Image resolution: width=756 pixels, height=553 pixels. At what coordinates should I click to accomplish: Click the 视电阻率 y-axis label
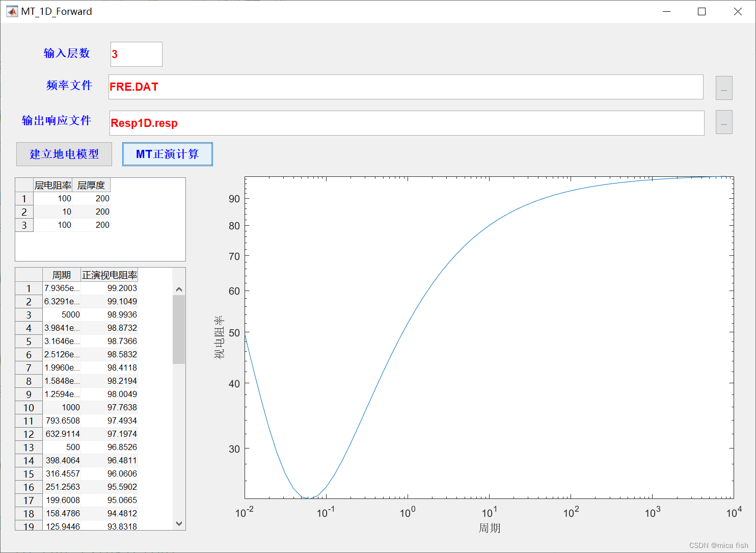(219, 337)
